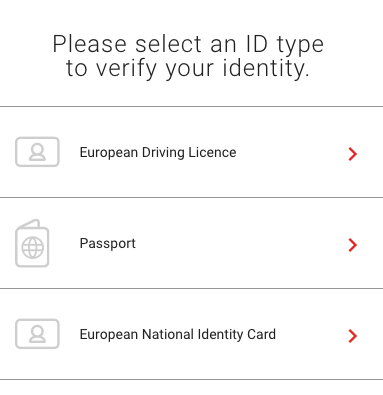Image resolution: width=383 pixels, height=395 pixels.
Task: Click the European National Identity Card icon
Action: (37, 334)
